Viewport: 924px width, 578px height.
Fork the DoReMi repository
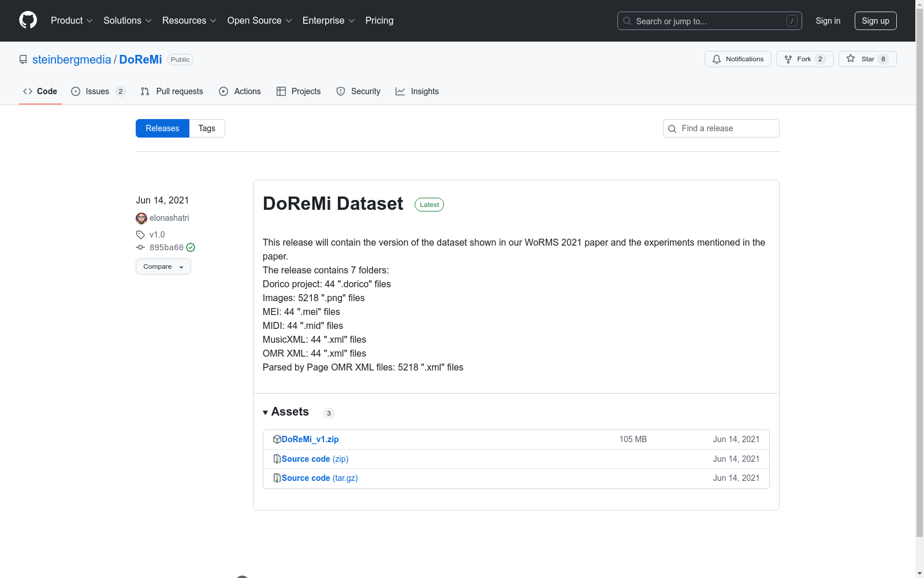[x=805, y=59]
